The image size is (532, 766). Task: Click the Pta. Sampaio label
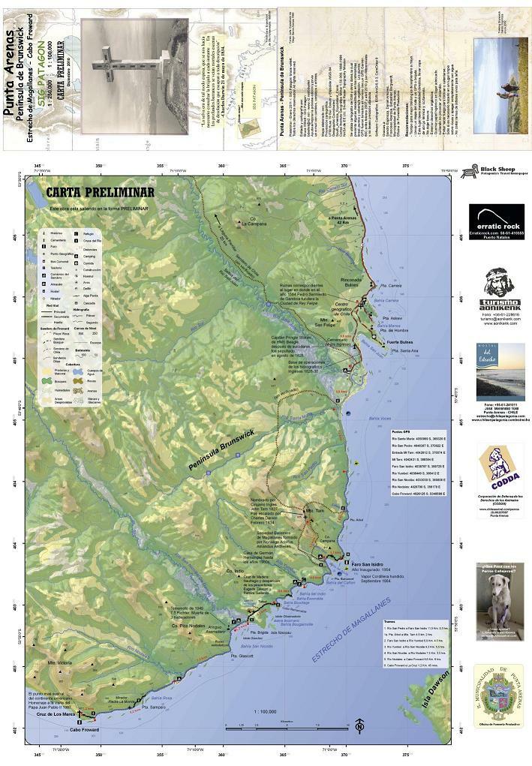tap(154, 707)
